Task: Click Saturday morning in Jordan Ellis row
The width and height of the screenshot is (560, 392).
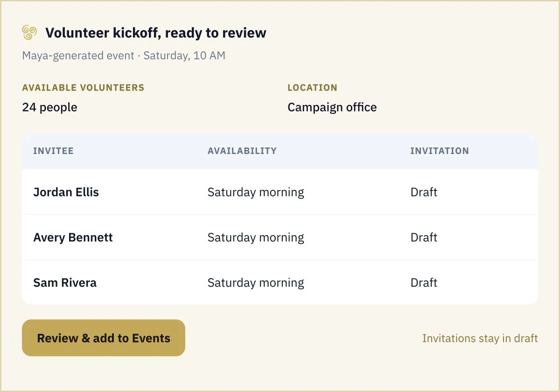Action: click(256, 192)
